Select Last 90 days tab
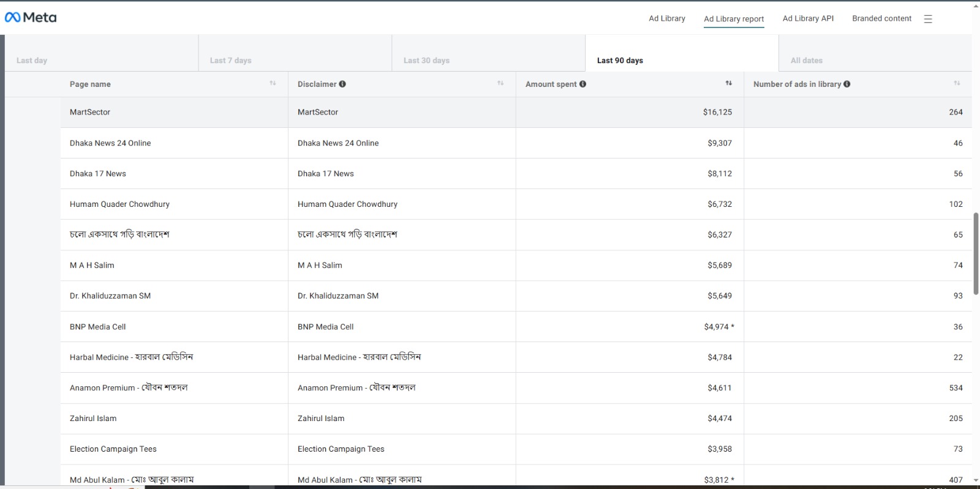Viewport: 980px width, 489px height. [x=682, y=53]
